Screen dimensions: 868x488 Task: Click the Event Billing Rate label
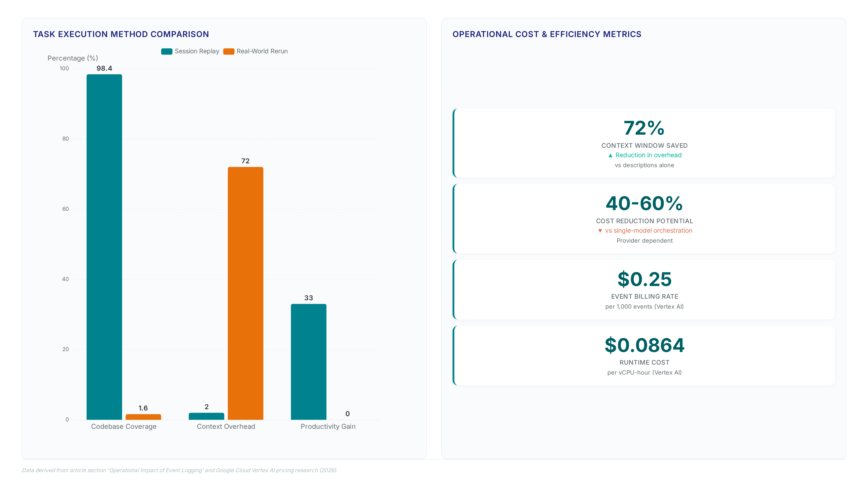[644, 296]
